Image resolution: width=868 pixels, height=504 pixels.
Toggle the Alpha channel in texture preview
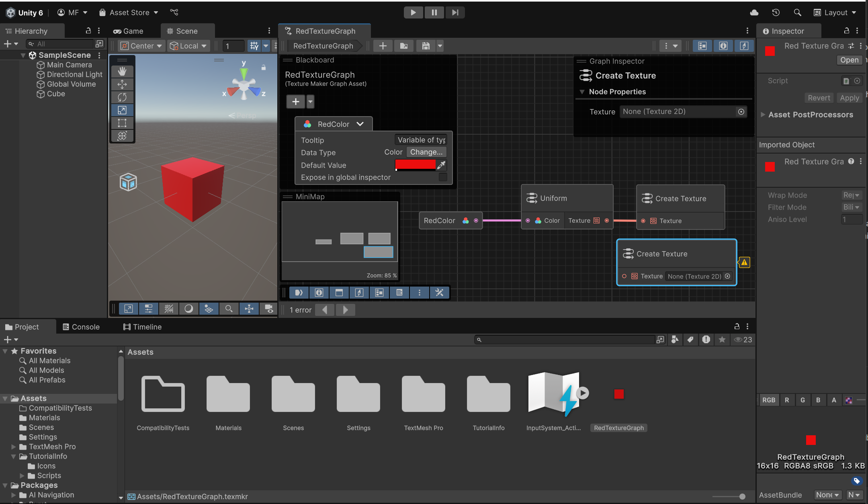coord(833,400)
